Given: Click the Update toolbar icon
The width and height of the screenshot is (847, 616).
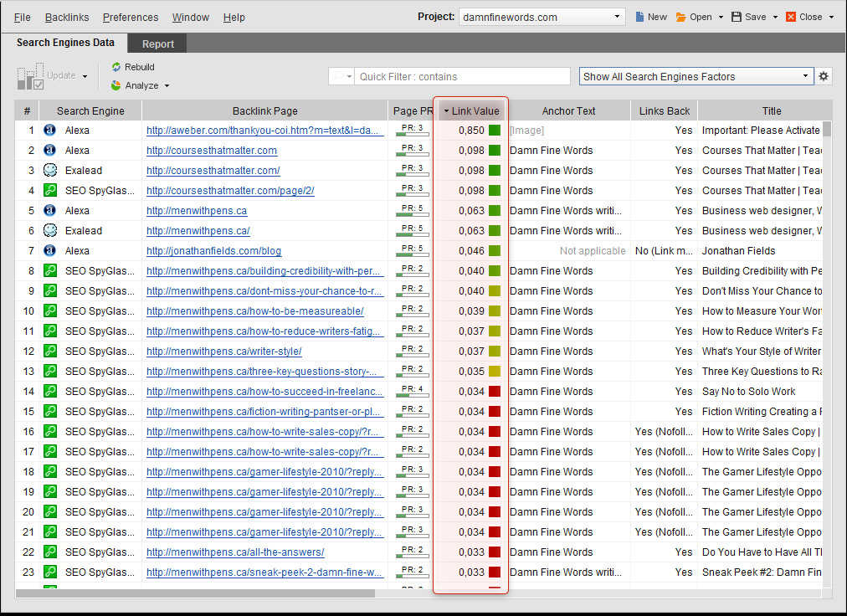Looking at the screenshot, I should coord(30,76).
